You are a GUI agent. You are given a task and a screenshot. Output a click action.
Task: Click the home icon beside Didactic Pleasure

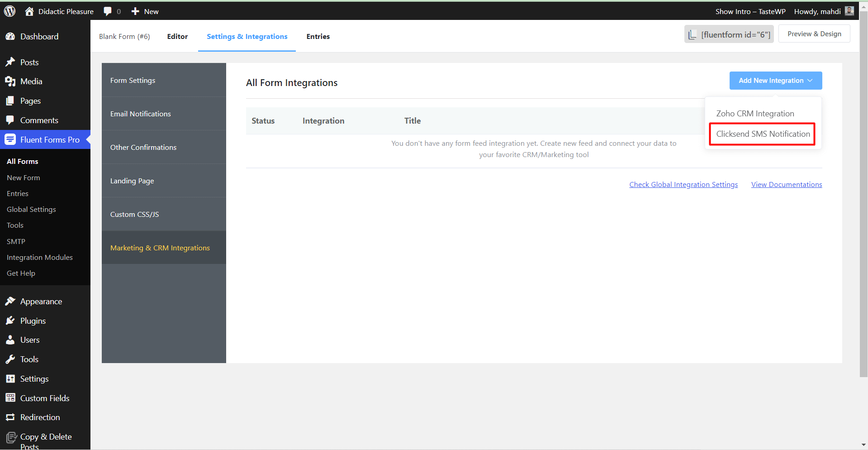[29, 11]
